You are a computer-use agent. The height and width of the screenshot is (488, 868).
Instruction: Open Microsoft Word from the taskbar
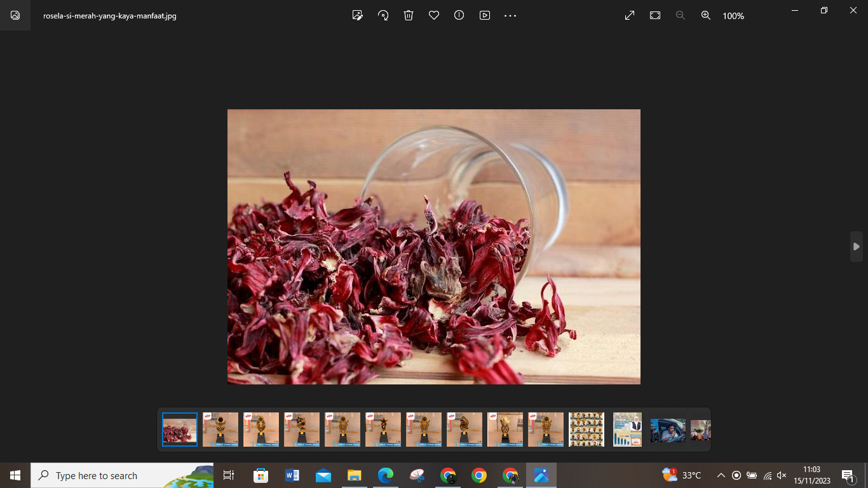292,475
